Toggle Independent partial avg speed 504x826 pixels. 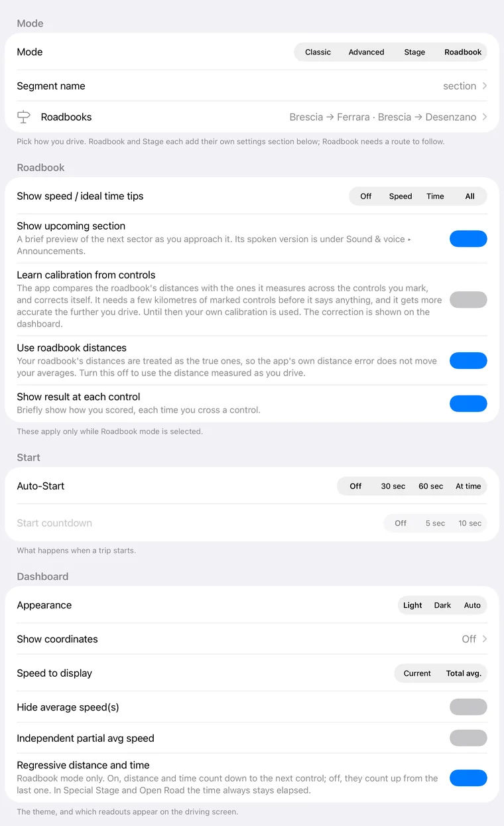pos(468,738)
